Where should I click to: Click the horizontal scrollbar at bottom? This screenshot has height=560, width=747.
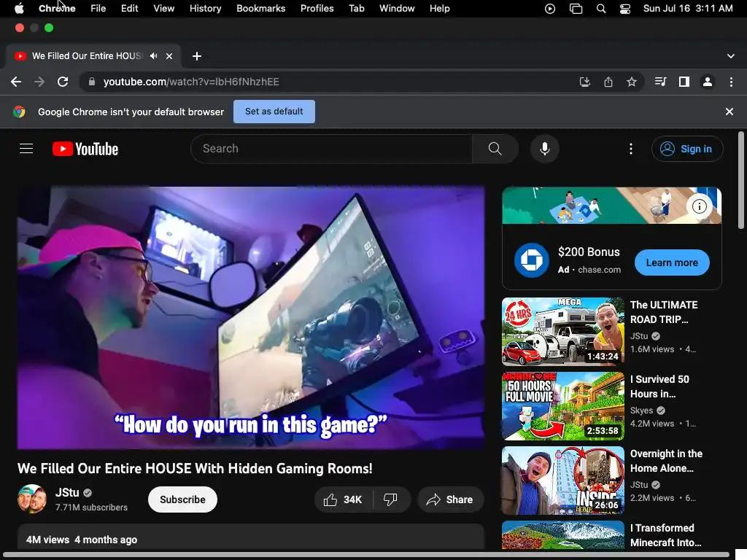366,555
